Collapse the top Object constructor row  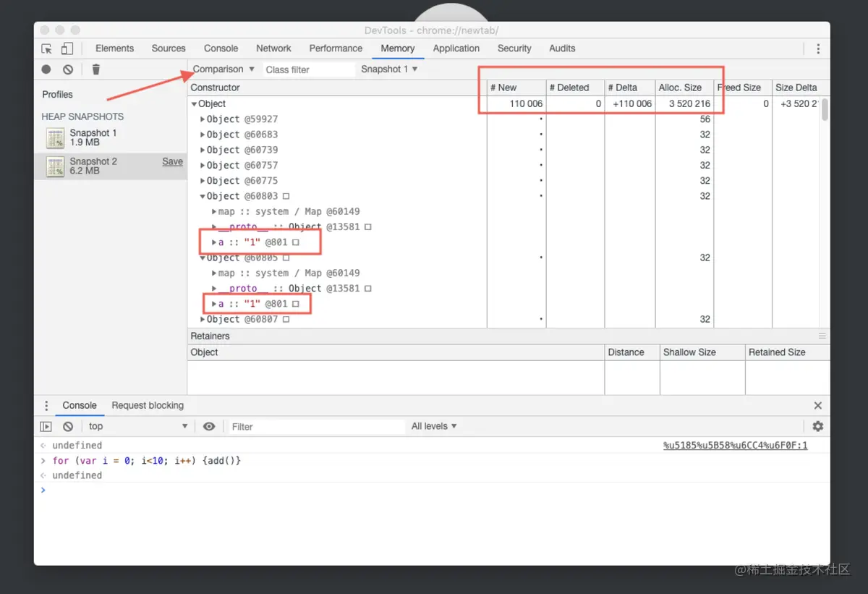(194, 104)
